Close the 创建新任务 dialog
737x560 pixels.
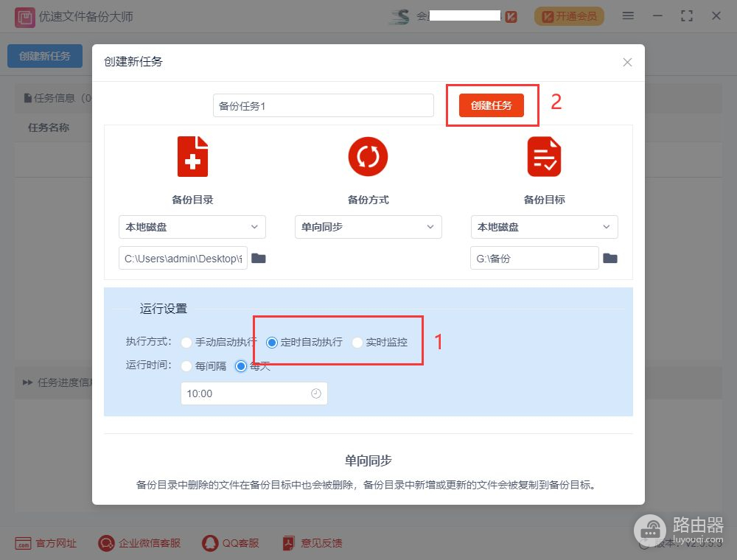click(x=627, y=63)
